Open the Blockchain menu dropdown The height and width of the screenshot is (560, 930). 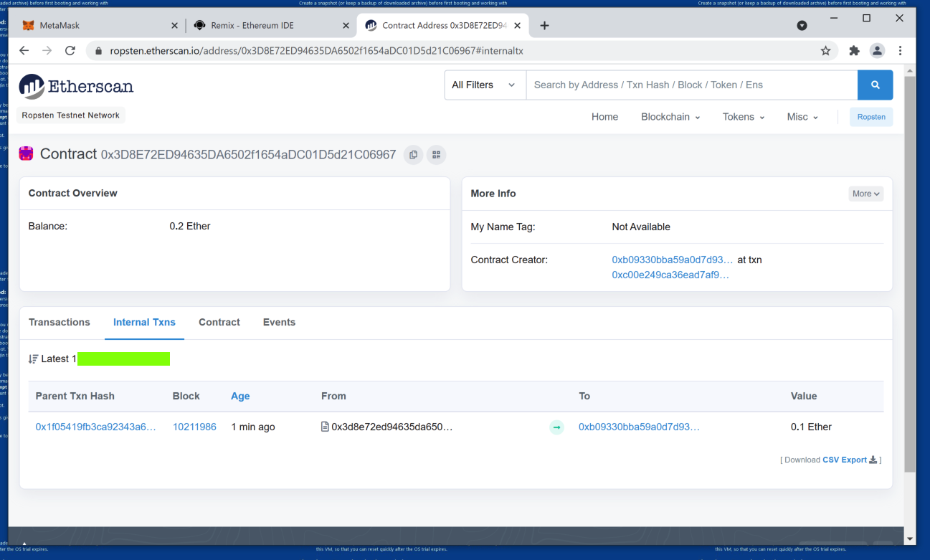pos(670,117)
